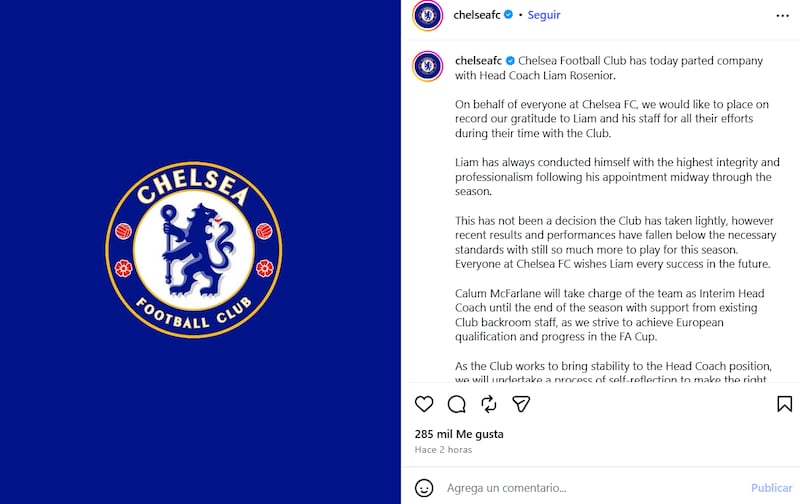Repost using the arrows icon
800x504 pixels.
tap(489, 404)
